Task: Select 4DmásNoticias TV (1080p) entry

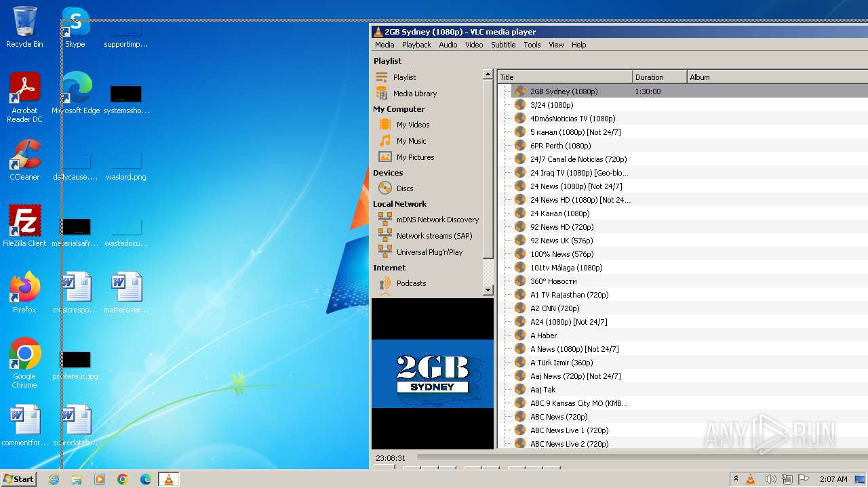Action: (682, 119)
